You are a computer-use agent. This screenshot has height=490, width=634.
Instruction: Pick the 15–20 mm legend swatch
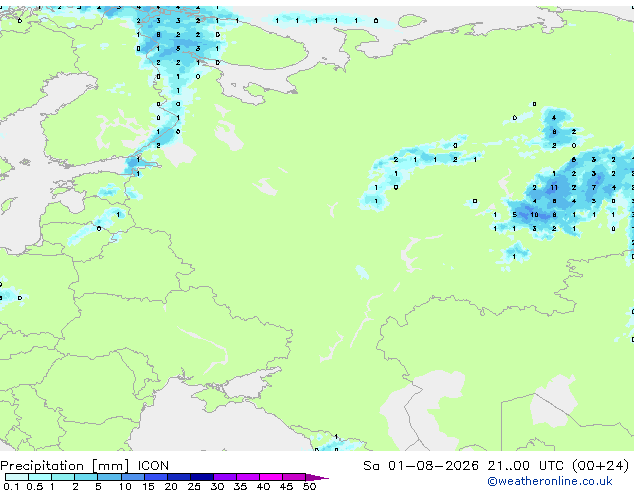(x=155, y=477)
